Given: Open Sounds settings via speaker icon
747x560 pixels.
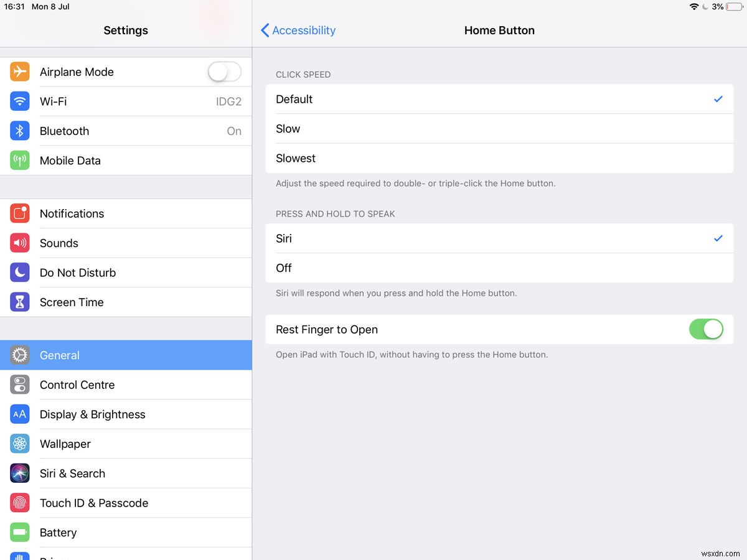Looking at the screenshot, I should coord(19,243).
